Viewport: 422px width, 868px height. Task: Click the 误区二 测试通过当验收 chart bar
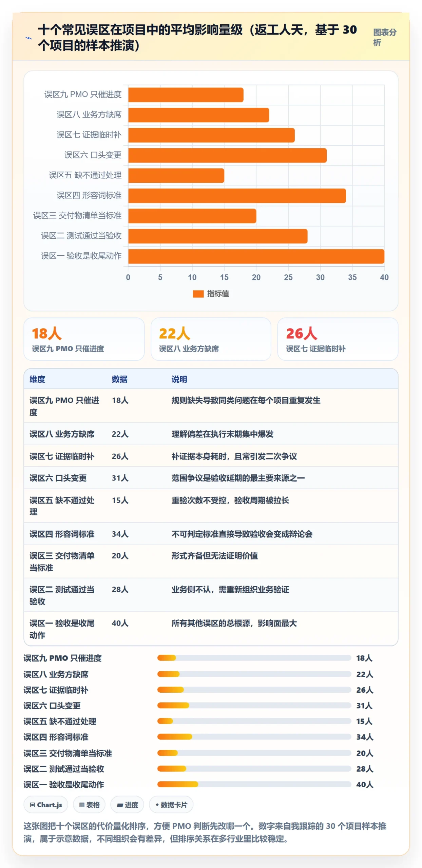pos(218,236)
